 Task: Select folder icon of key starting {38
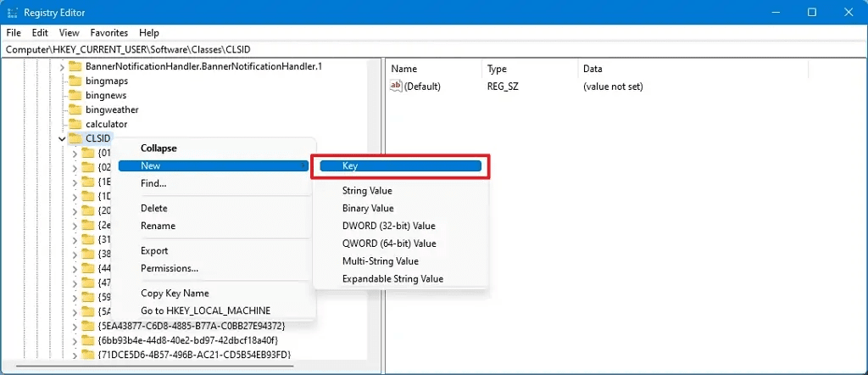87,254
